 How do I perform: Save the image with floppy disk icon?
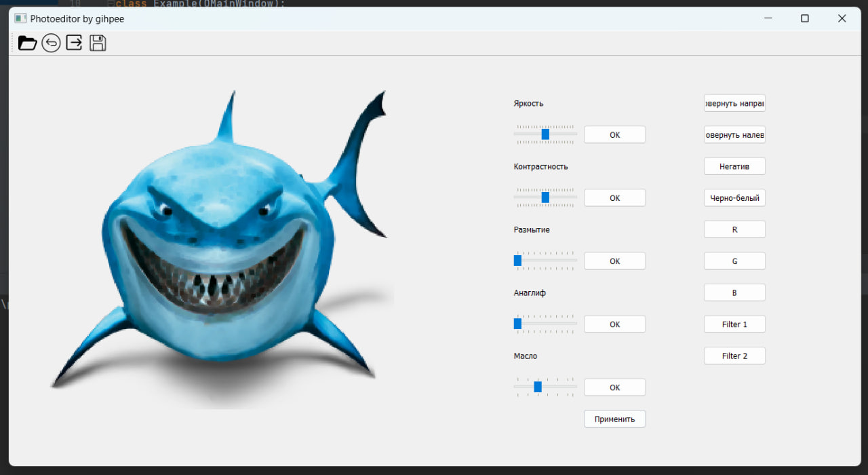click(x=98, y=43)
